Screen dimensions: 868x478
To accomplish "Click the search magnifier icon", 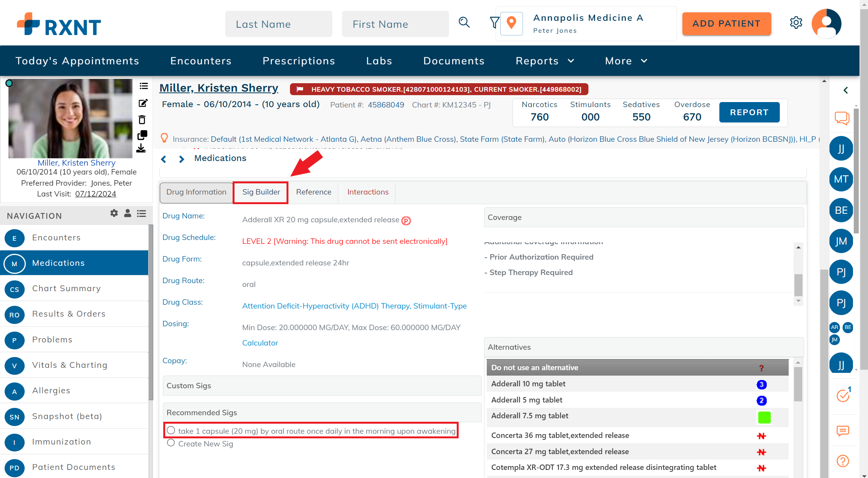I will tap(464, 23).
